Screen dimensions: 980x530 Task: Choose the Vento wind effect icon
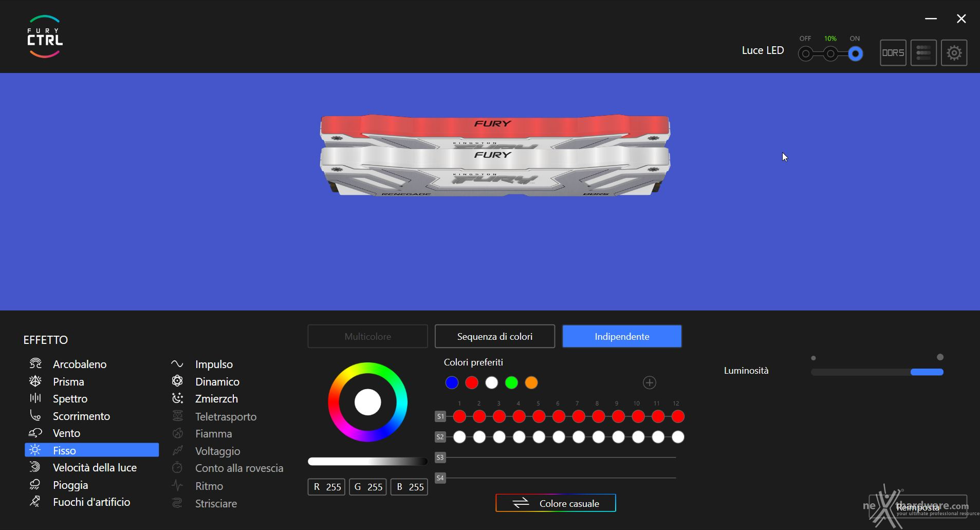[x=35, y=433]
